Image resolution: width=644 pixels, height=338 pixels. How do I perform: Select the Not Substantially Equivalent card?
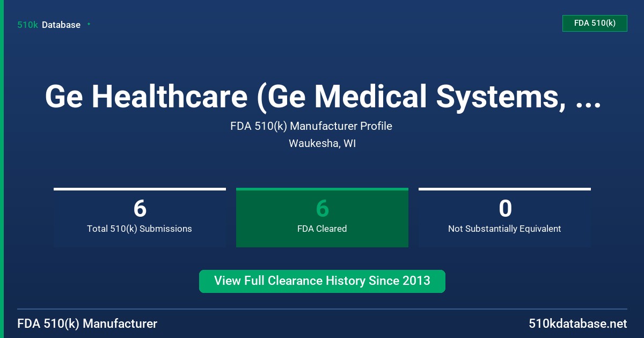pyautogui.click(x=504, y=218)
